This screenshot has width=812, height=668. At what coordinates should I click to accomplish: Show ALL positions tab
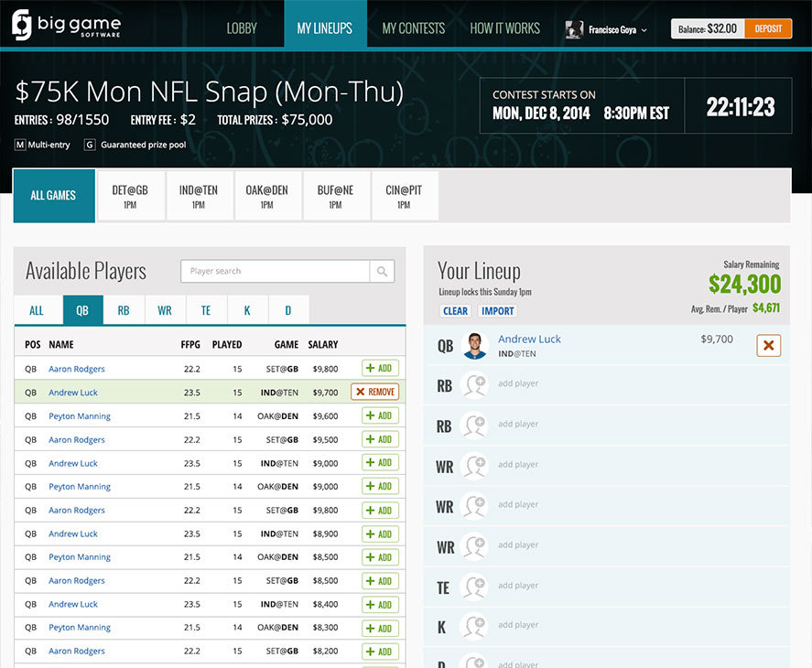pos(37,310)
